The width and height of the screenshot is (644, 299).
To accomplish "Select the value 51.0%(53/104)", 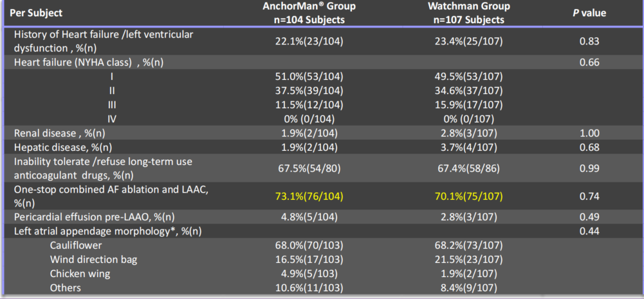I will coord(309,77).
